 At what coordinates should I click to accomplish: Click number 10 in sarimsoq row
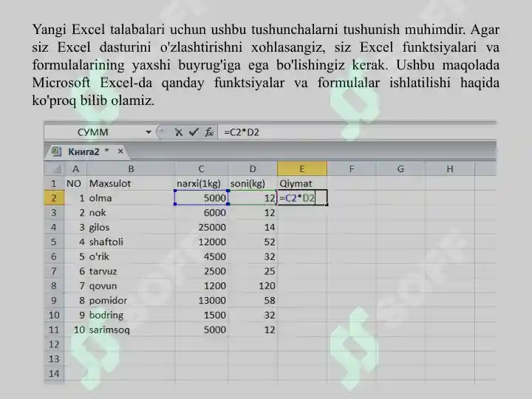75,330
